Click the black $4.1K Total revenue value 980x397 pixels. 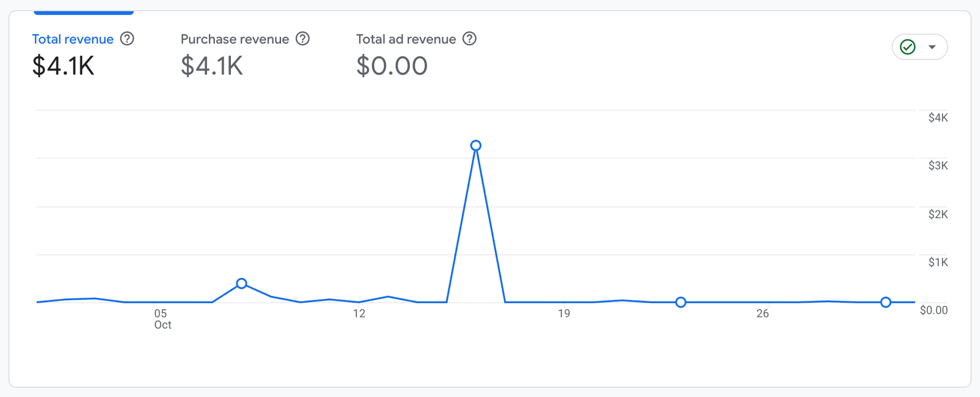click(63, 66)
